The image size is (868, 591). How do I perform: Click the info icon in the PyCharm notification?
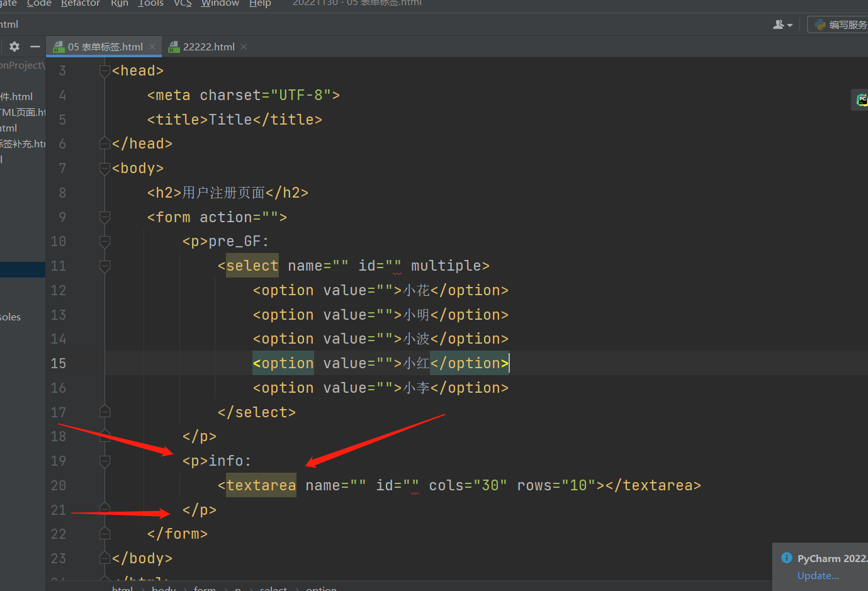(x=787, y=558)
